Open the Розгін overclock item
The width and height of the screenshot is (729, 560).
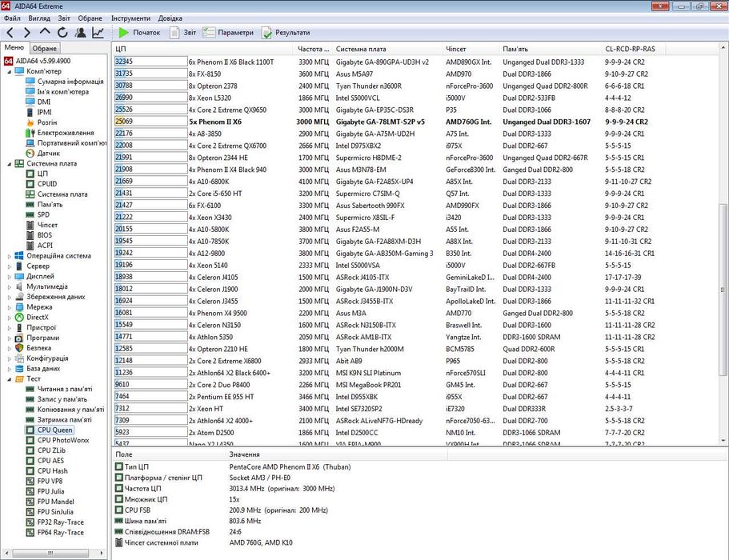click(47, 122)
